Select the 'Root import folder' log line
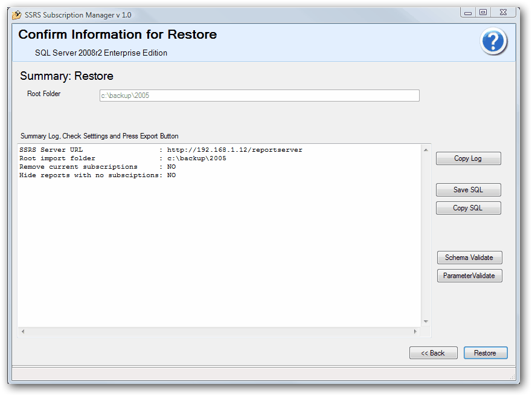This screenshot has height=396, width=532. click(123, 158)
